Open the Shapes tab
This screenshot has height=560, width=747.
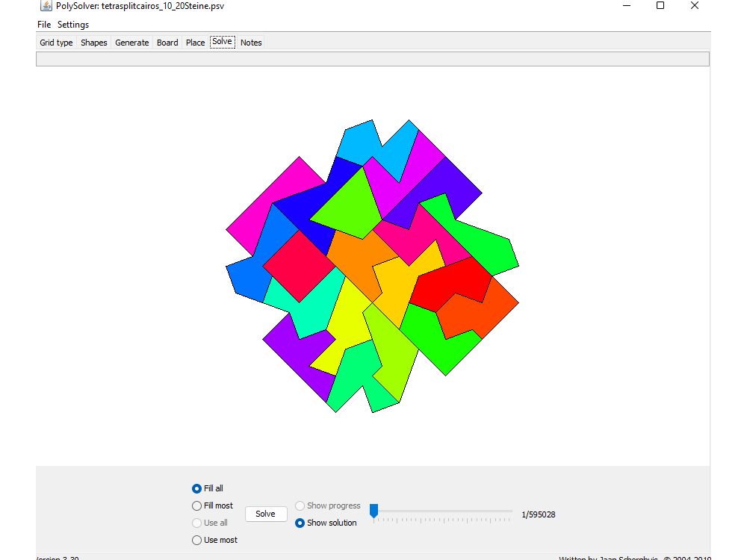coord(94,43)
